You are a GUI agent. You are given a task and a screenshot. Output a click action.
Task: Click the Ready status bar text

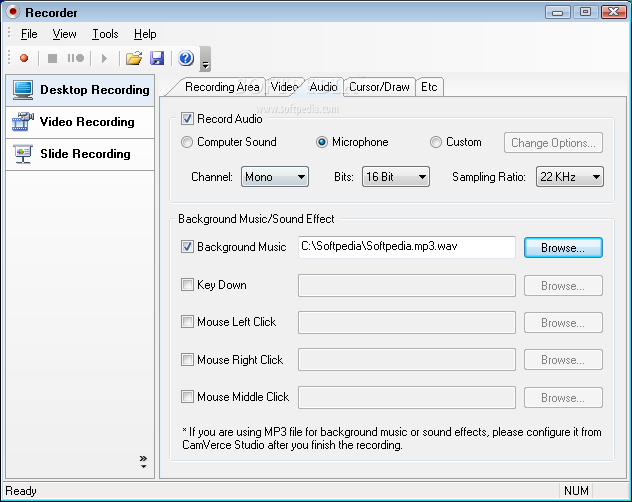21,491
